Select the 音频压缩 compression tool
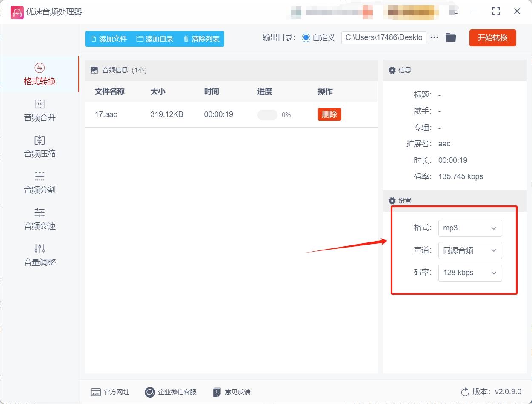Viewport: 532px width, 404px height. (39, 146)
